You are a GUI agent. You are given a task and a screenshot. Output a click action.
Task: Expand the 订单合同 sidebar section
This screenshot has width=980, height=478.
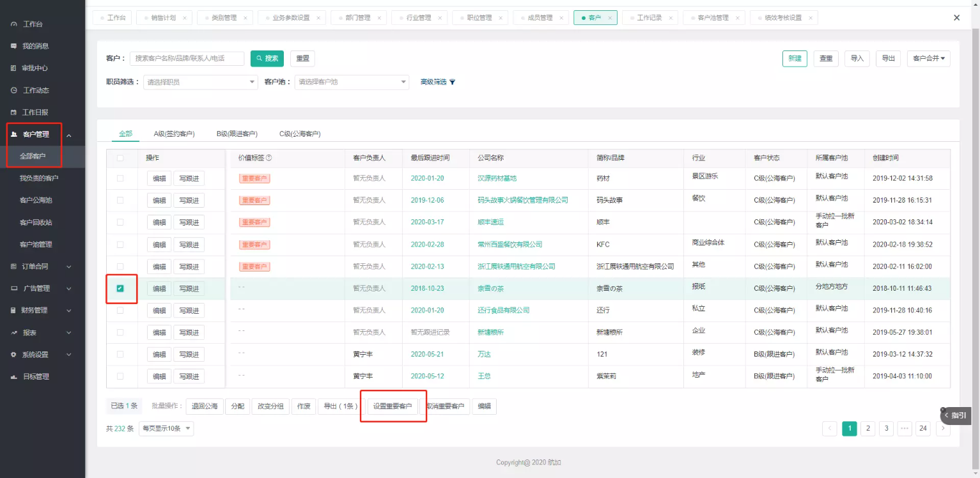(x=69, y=266)
